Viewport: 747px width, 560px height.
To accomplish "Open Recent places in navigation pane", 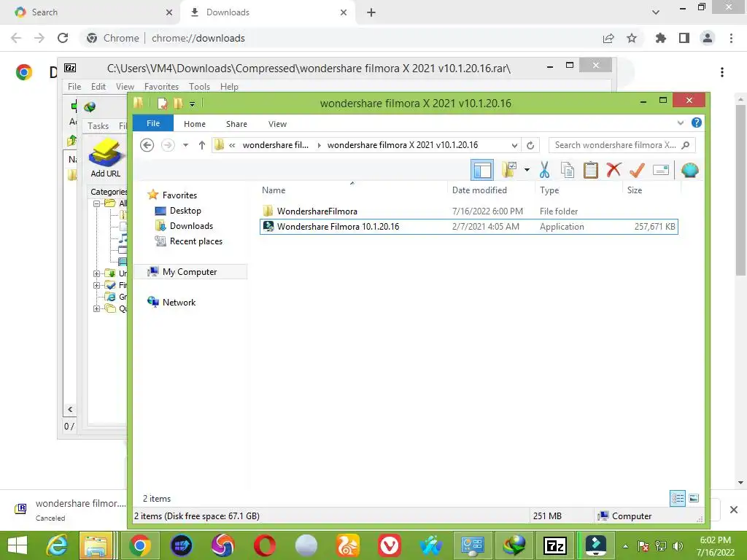I will pos(196,241).
